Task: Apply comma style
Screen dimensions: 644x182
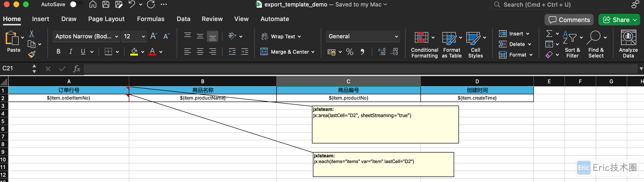Action: [362, 52]
